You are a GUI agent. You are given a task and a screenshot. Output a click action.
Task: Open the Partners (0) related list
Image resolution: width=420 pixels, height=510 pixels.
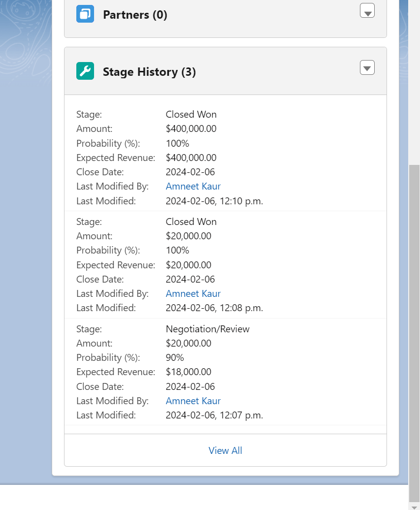coord(135,15)
